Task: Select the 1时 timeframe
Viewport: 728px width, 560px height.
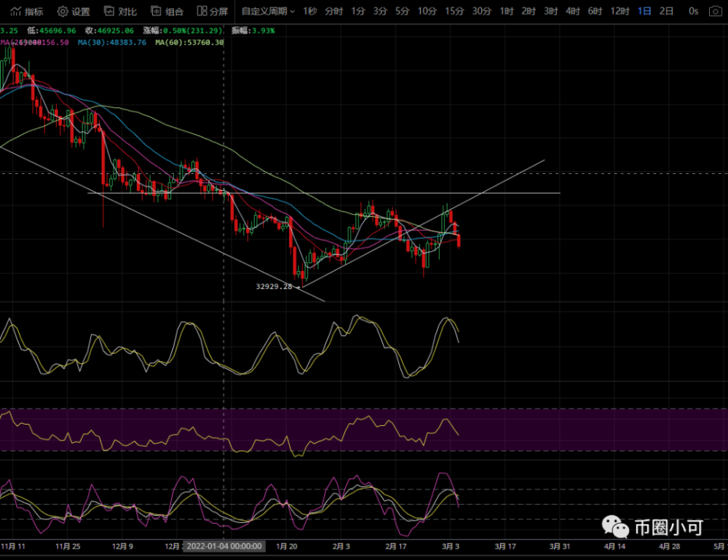Action: click(507, 11)
